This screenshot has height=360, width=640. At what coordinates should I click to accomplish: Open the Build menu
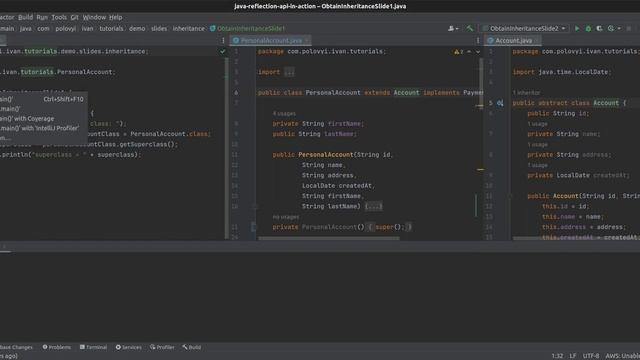(25, 17)
